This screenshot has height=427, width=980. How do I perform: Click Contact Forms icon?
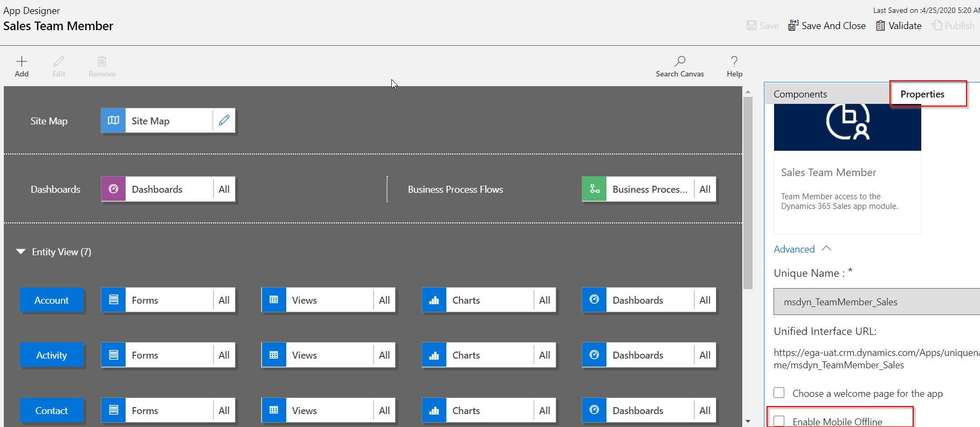(x=113, y=410)
